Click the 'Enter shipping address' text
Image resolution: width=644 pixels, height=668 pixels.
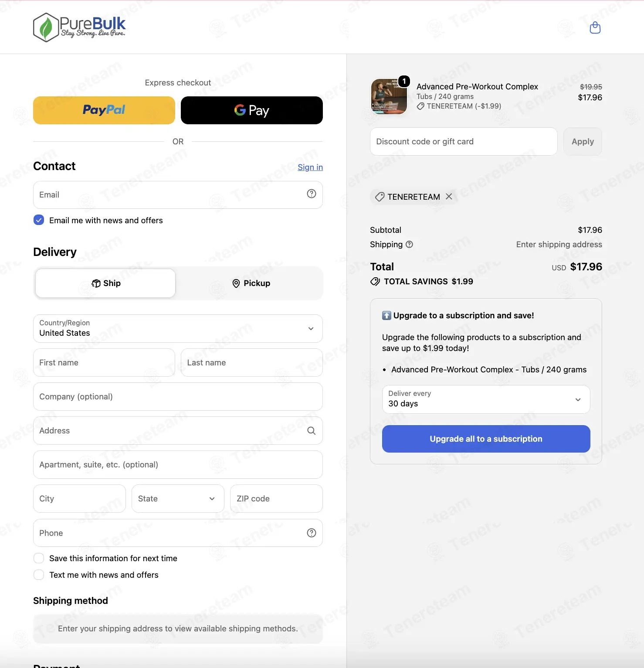point(559,245)
